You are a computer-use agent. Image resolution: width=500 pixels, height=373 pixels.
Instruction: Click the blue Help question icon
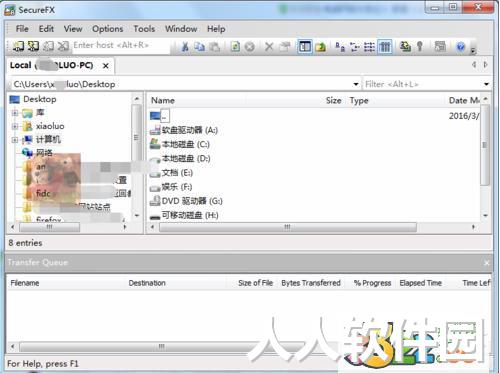pyautogui.click(x=461, y=47)
